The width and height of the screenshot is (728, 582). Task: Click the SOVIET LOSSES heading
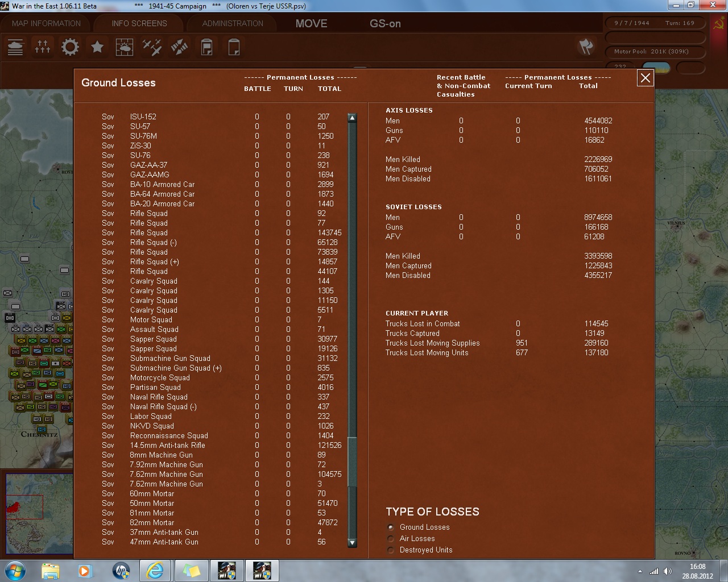pyautogui.click(x=413, y=207)
